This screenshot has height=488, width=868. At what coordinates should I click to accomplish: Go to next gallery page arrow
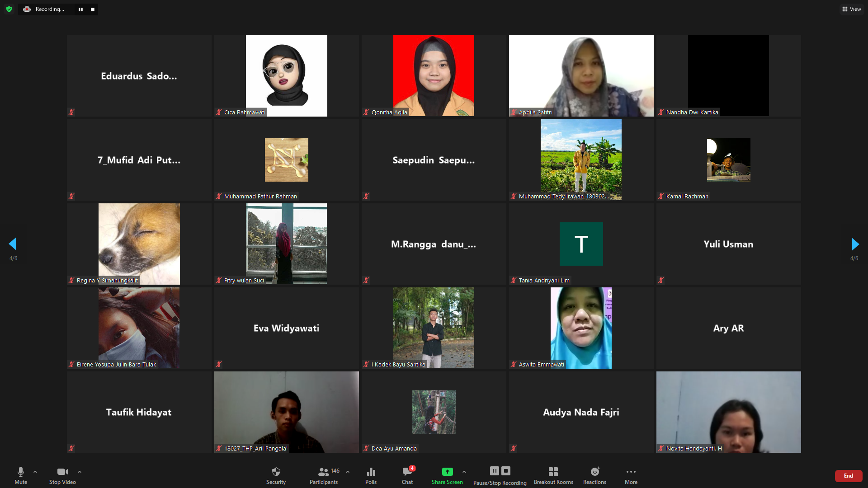[x=855, y=244]
